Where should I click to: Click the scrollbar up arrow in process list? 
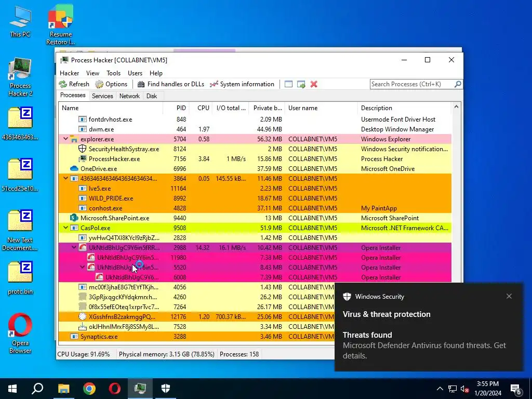[456, 107]
